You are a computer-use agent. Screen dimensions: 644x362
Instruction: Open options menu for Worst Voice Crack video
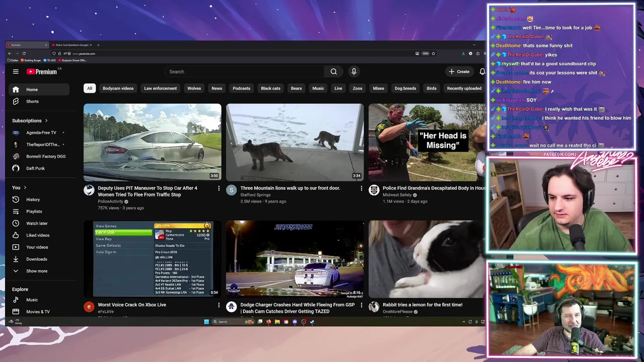[218, 305]
